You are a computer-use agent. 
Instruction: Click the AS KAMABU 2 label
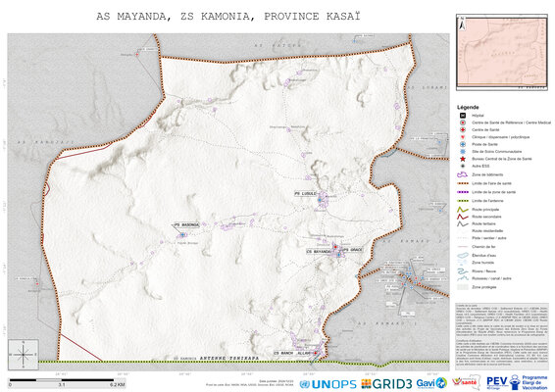click(413, 241)
